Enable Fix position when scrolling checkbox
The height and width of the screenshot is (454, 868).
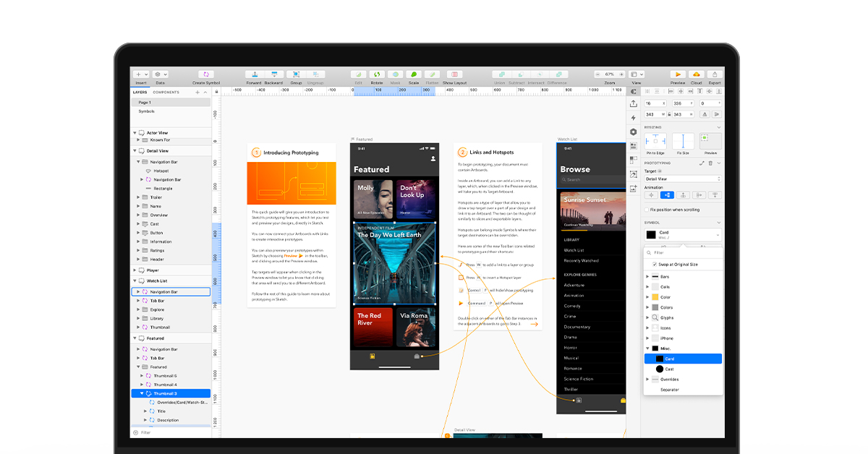click(x=647, y=210)
